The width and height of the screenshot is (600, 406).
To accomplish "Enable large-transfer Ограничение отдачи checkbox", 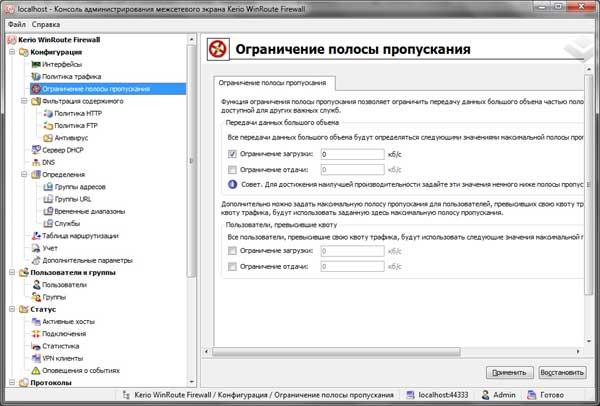I will click(232, 170).
